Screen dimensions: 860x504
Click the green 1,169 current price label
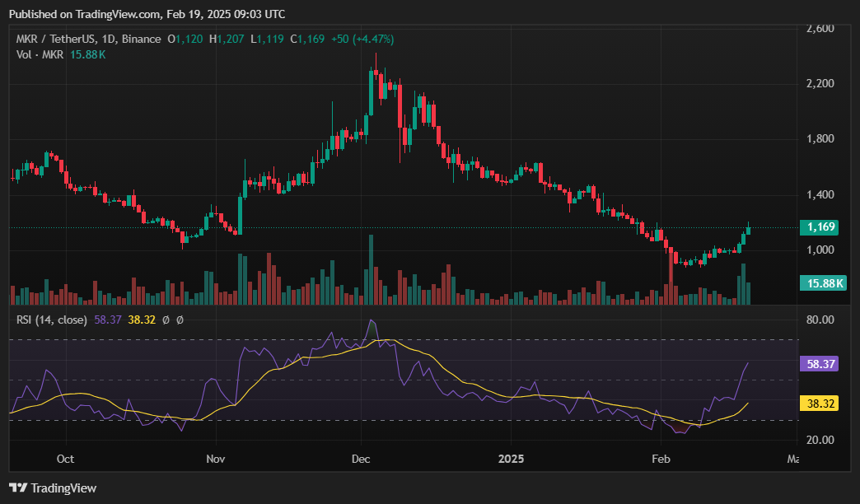coord(819,227)
